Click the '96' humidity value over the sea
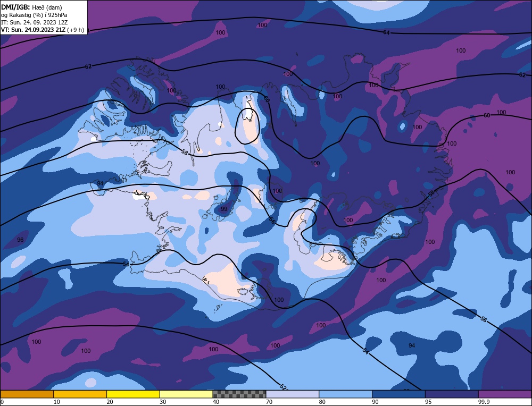The width and height of the screenshot is (532, 406). (x=20, y=240)
